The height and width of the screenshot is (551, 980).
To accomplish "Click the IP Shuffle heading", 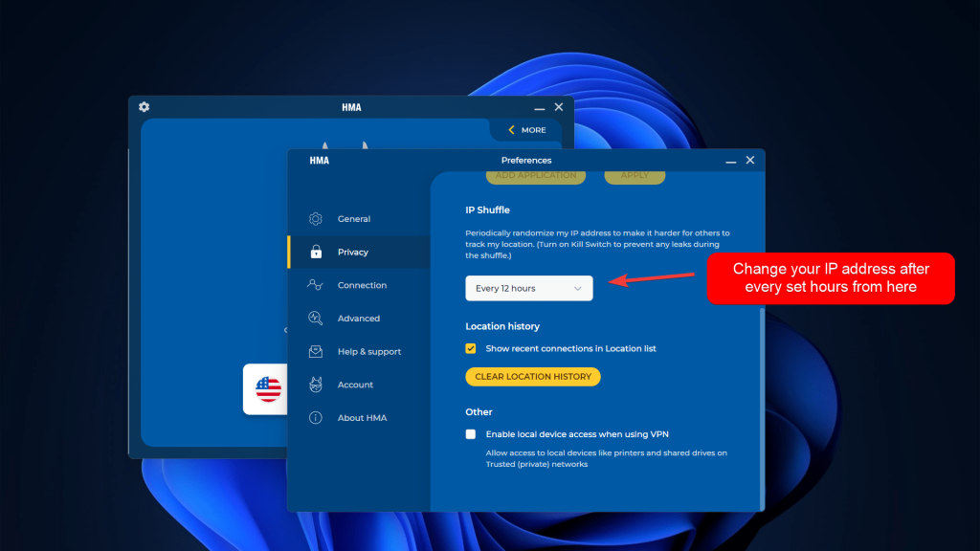I will 487,209.
